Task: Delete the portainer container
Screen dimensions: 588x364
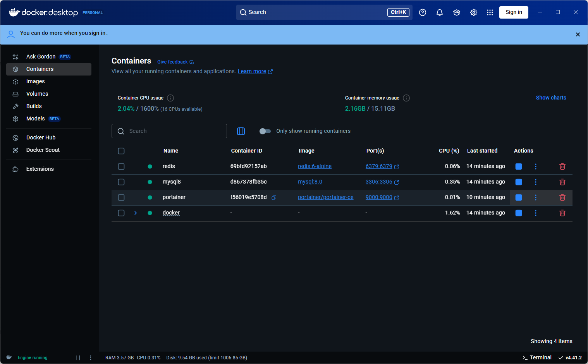Action: coord(562,197)
